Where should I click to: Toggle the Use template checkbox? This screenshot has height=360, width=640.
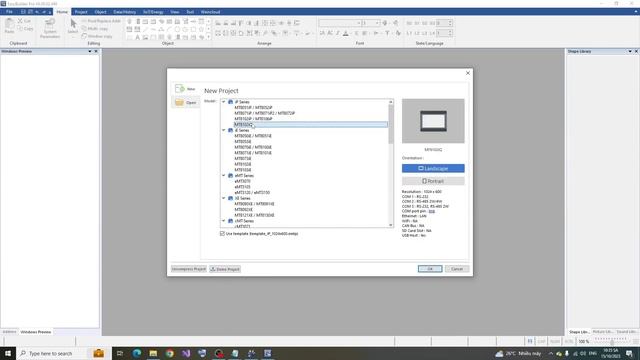[222, 233]
